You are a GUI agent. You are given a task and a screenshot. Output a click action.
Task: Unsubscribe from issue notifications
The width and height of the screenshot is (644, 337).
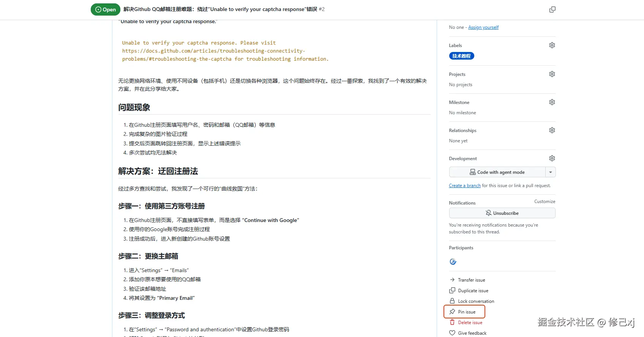(x=502, y=213)
